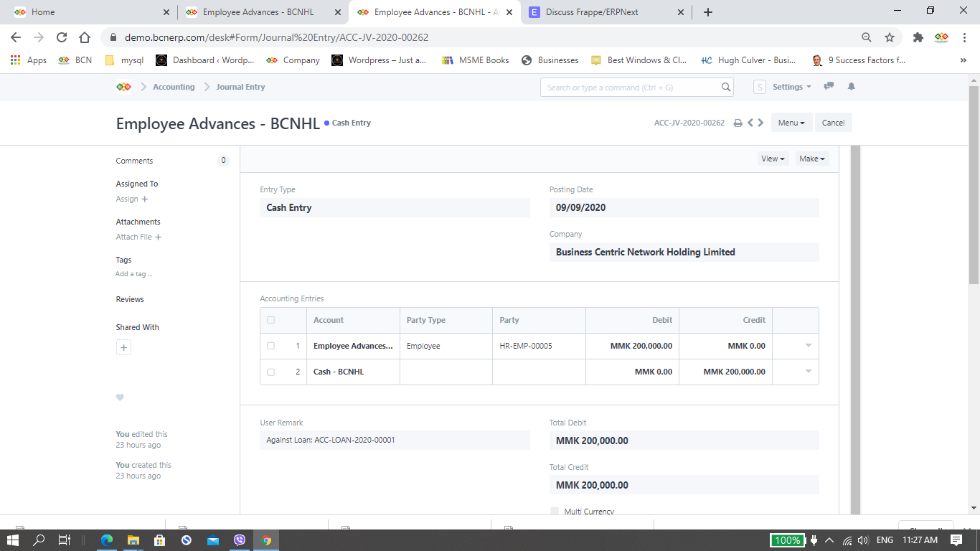Open Task View on the taskbar
The height and width of the screenshot is (551, 980).
(x=64, y=540)
